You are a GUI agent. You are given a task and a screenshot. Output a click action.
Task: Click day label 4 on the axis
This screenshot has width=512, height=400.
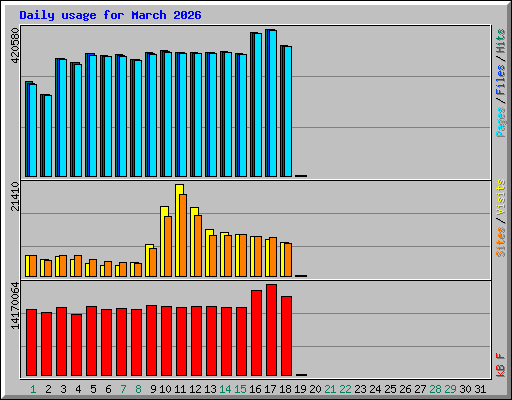78,389
